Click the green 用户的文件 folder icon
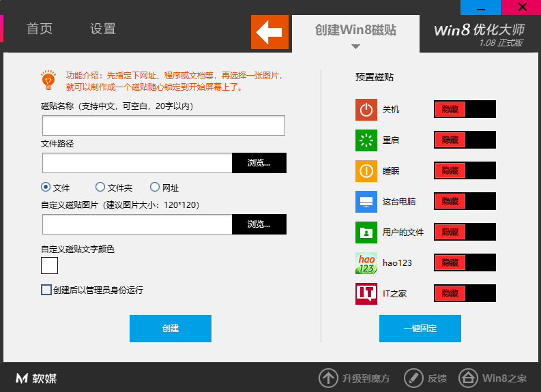541x392 pixels. pyautogui.click(x=366, y=232)
